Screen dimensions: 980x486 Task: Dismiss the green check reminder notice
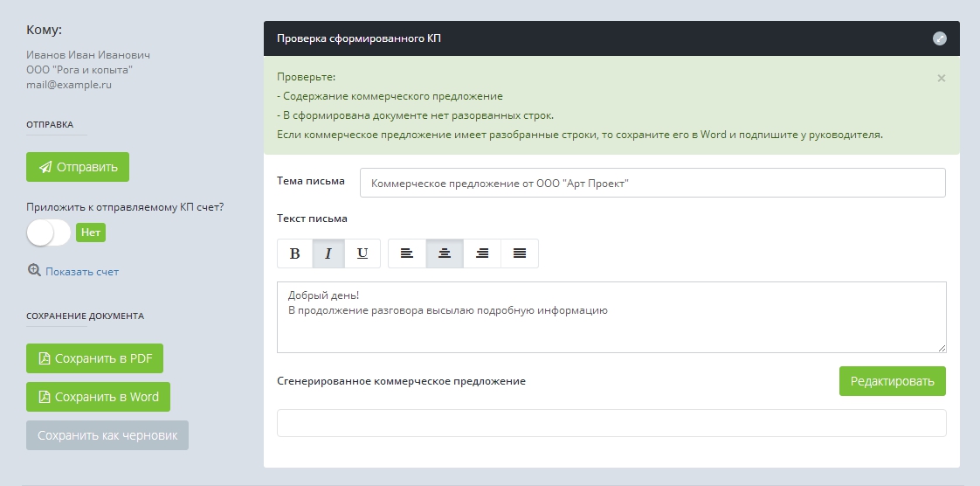[x=942, y=78]
